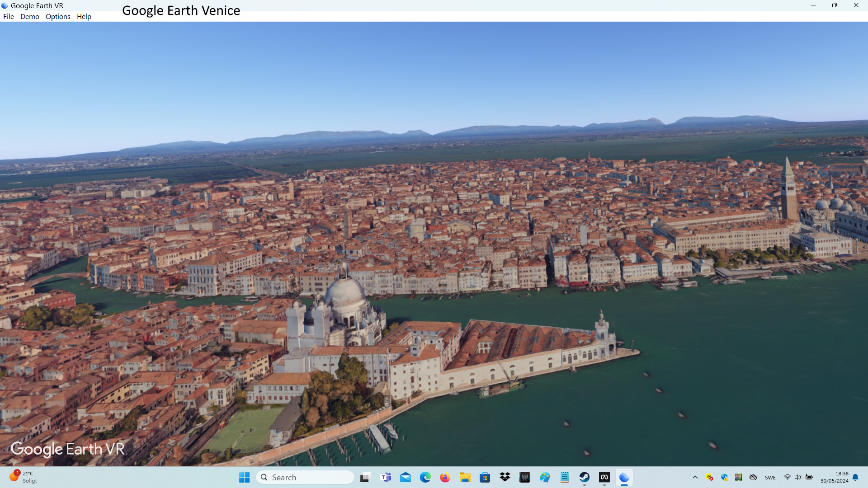Open the SWE language input switcher

770,478
